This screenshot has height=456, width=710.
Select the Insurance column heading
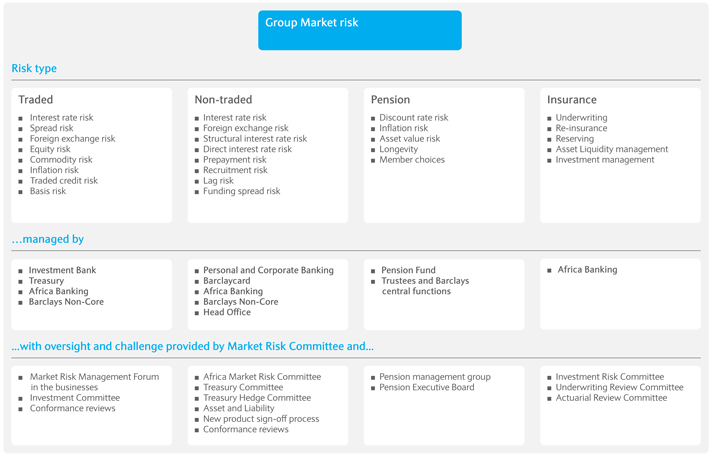[571, 100]
